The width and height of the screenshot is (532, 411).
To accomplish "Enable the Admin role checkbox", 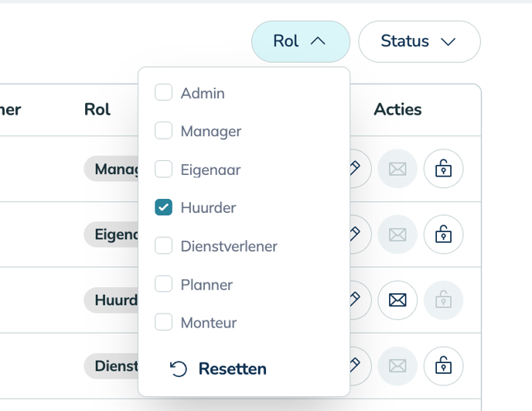I will point(163,93).
